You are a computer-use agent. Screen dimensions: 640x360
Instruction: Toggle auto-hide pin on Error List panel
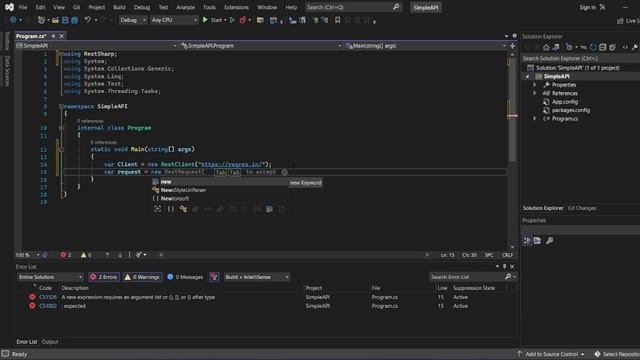click(504, 267)
